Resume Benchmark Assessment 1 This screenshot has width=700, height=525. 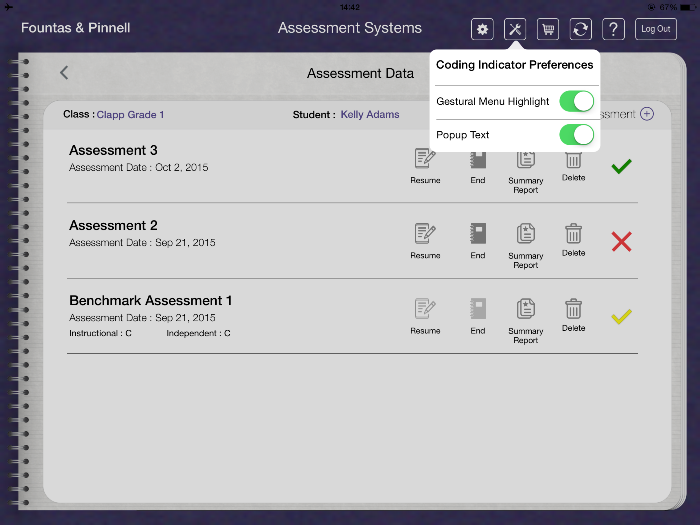425,317
